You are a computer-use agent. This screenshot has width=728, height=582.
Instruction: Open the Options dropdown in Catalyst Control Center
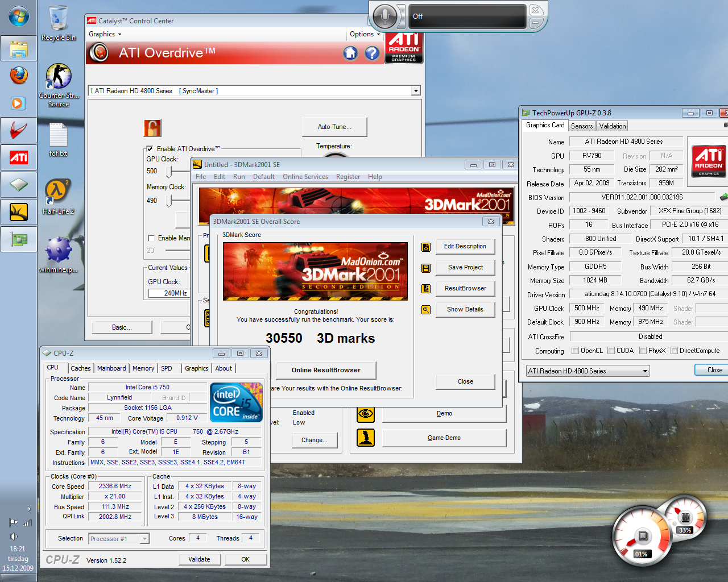click(365, 34)
